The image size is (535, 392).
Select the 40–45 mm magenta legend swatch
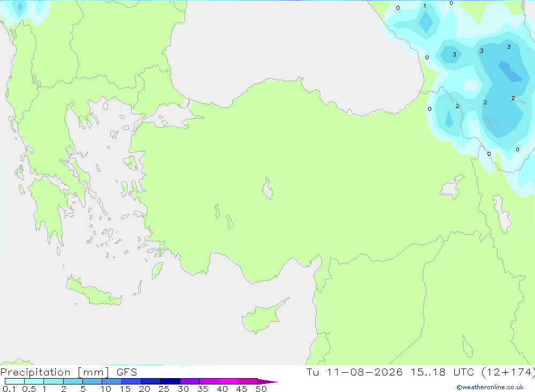pos(228,381)
